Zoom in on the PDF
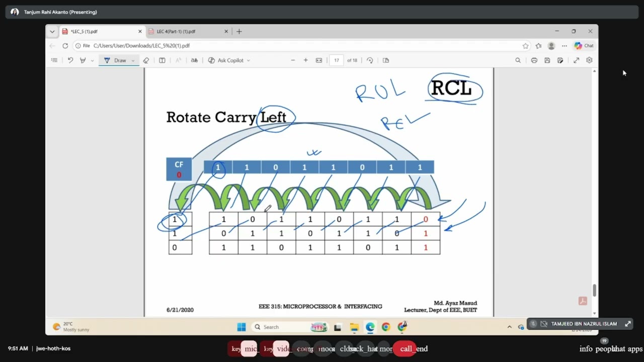Image resolution: width=644 pixels, height=362 pixels. (x=305, y=60)
